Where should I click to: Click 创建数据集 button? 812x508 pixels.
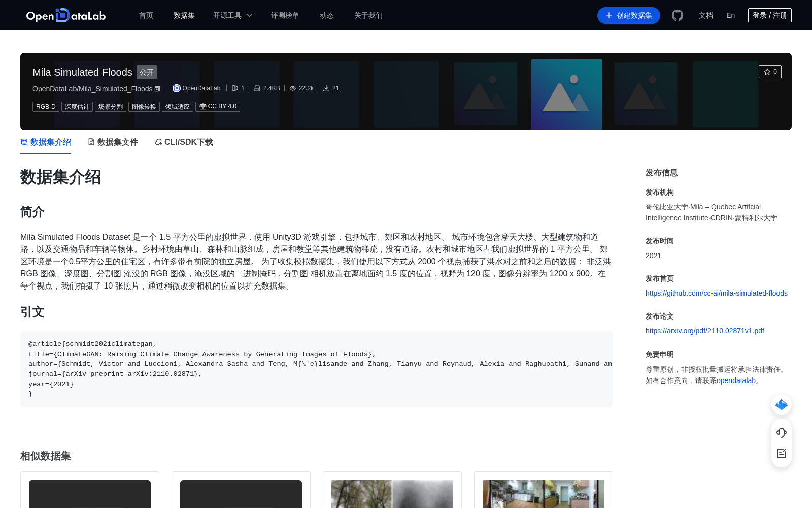(629, 15)
